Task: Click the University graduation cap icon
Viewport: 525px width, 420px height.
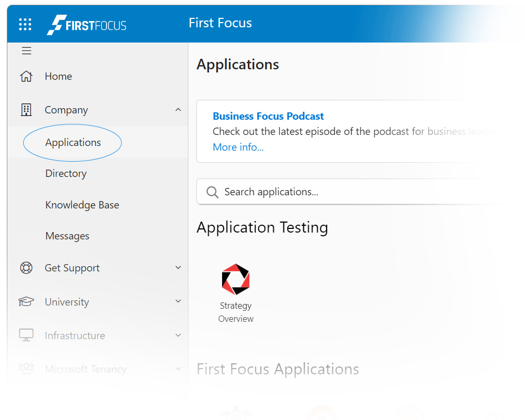Action: 26,301
